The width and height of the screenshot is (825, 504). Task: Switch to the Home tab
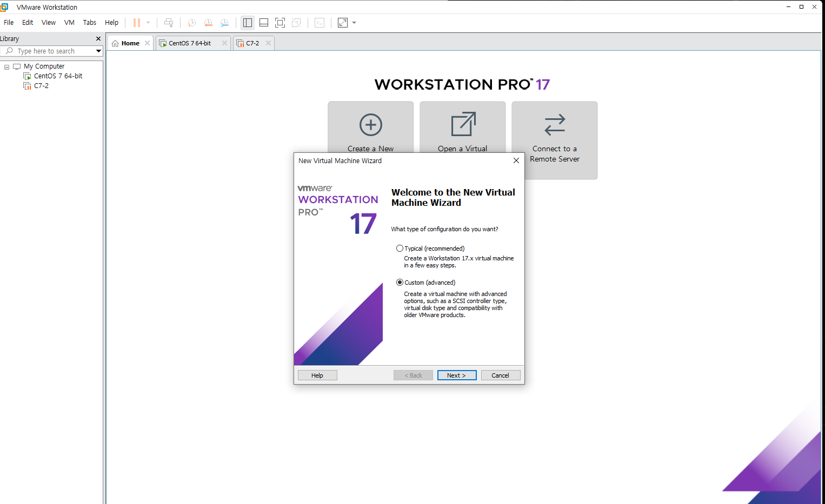(x=130, y=43)
